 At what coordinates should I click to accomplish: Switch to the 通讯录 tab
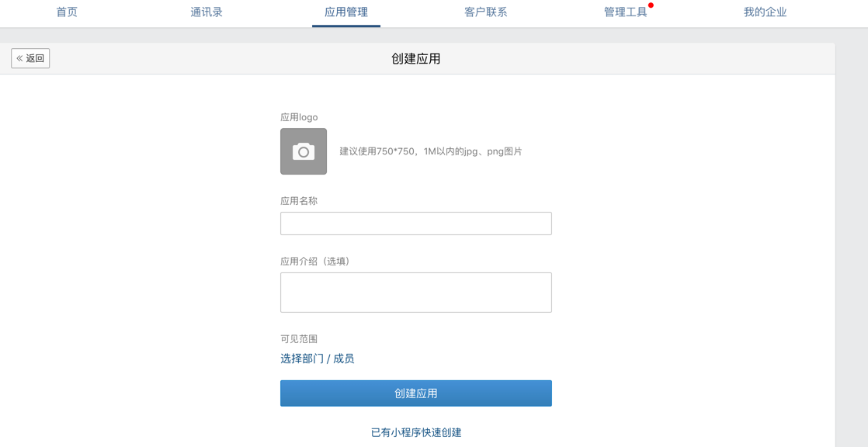[207, 12]
